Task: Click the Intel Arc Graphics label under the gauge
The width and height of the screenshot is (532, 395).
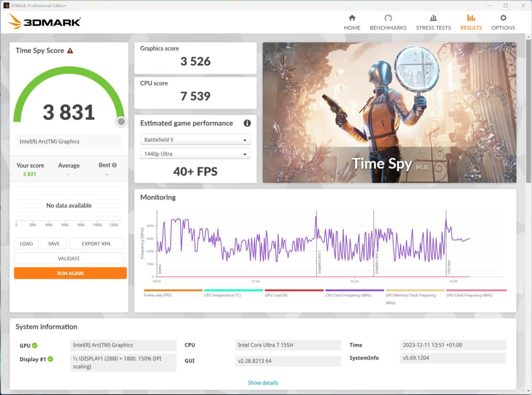Action: (x=69, y=142)
